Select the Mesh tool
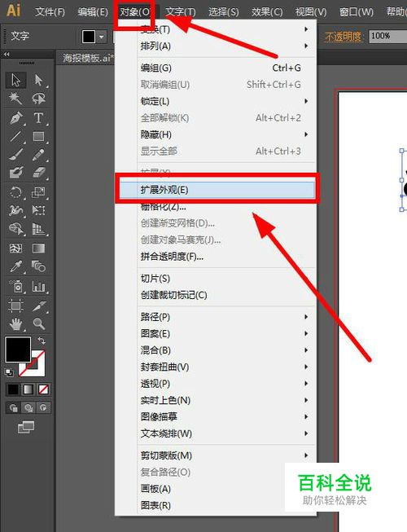This screenshot has width=407, height=532. [15, 248]
